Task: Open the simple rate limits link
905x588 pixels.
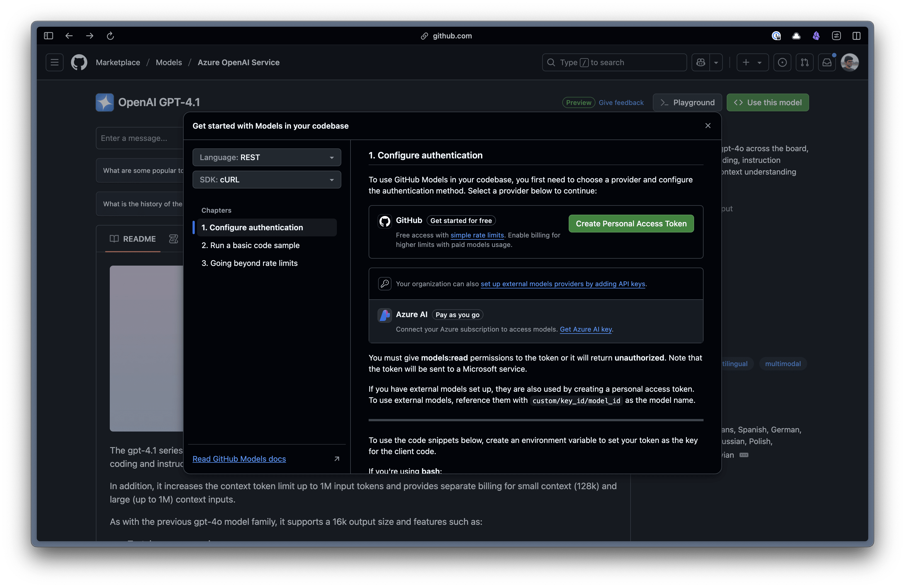Action: (x=477, y=235)
